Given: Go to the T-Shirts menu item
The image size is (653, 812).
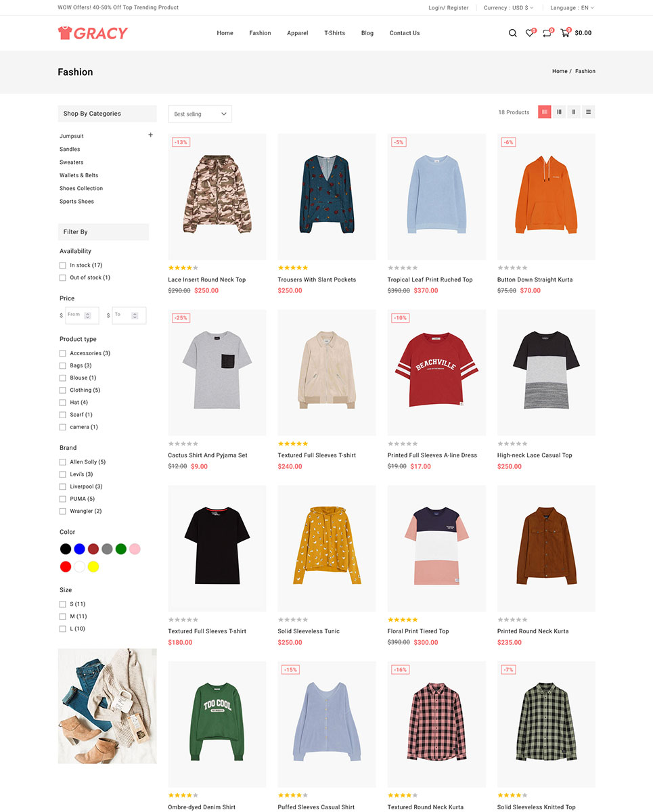Looking at the screenshot, I should (334, 33).
